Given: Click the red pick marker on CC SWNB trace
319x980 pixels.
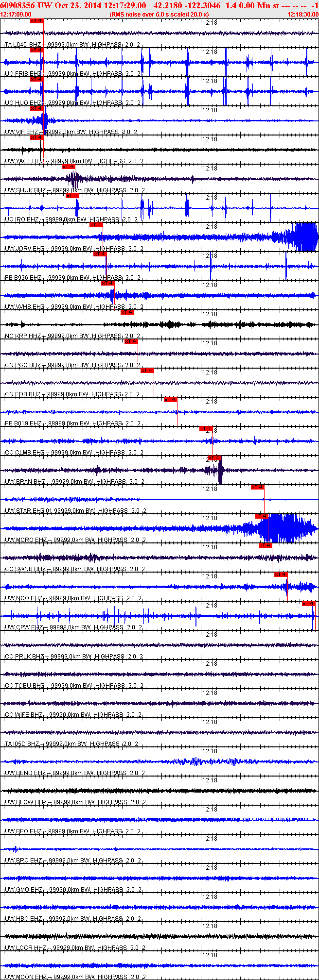Looking at the screenshot, I should pos(266,545).
